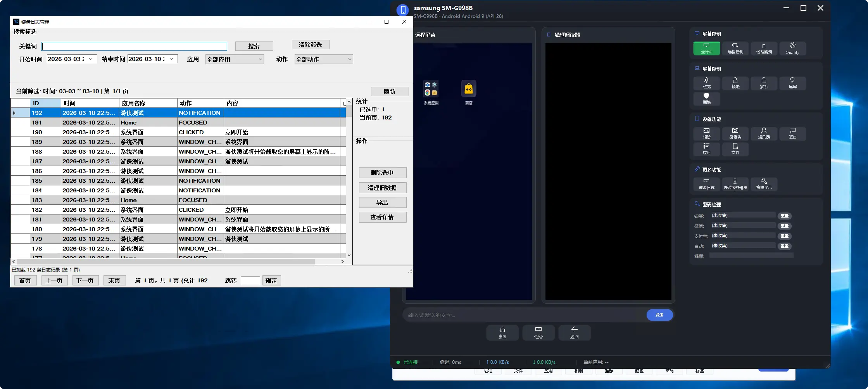The height and width of the screenshot is (389, 868).
Task: Click the 点亮 screen wake icon
Action: coord(706,83)
